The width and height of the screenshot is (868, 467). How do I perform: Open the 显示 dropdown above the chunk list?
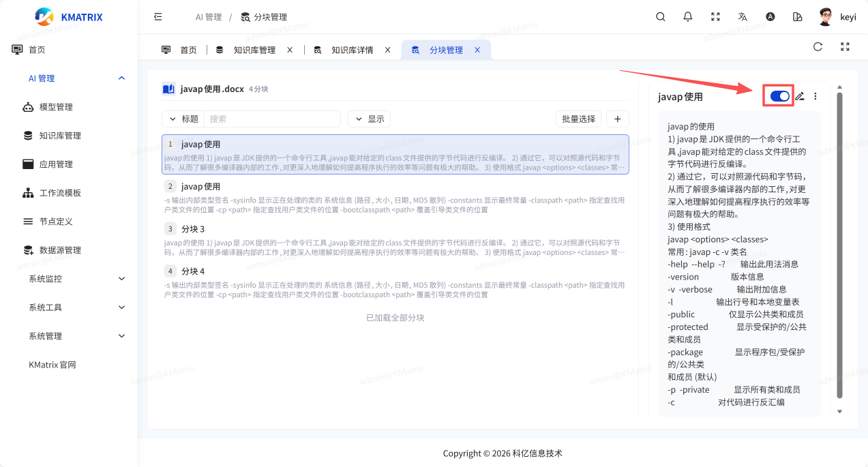tap(369, 119)
